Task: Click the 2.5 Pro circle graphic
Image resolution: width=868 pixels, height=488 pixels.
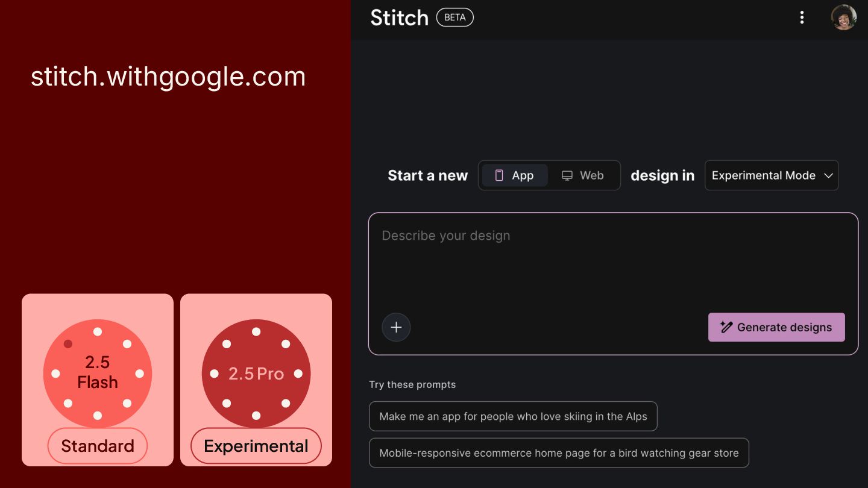Action: (x=256, y=374)
